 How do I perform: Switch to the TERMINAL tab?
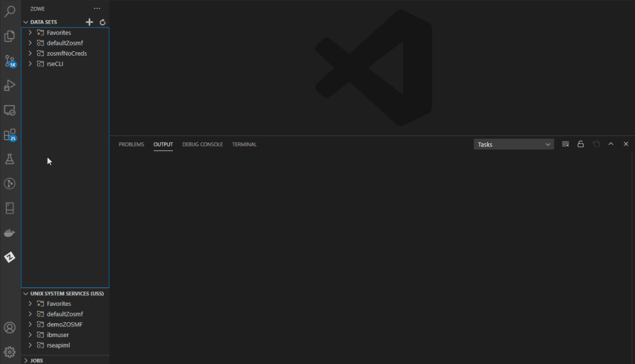(244, 144)
